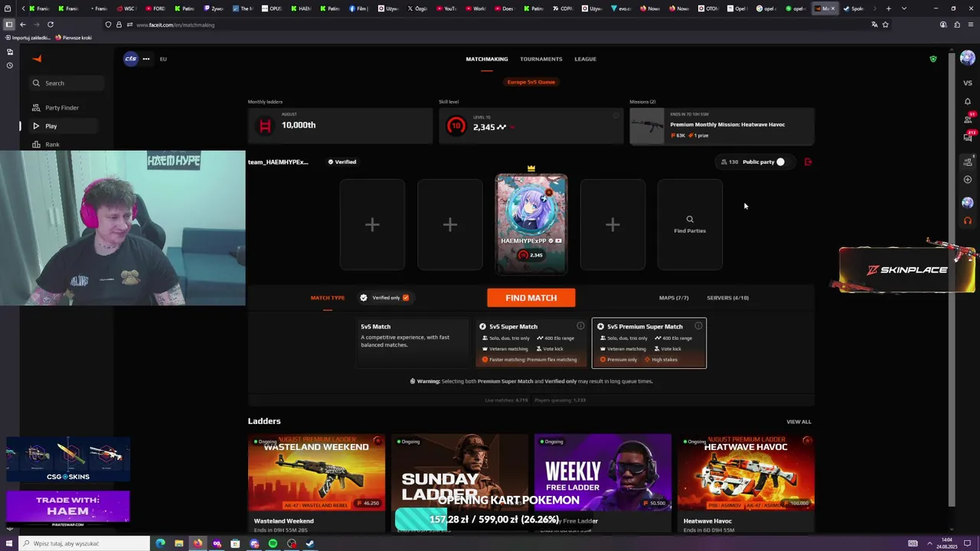The width and height of the screenshot is (980, 551).
Task: Open chat icon with 213 badge
Action: coord(968,138)
